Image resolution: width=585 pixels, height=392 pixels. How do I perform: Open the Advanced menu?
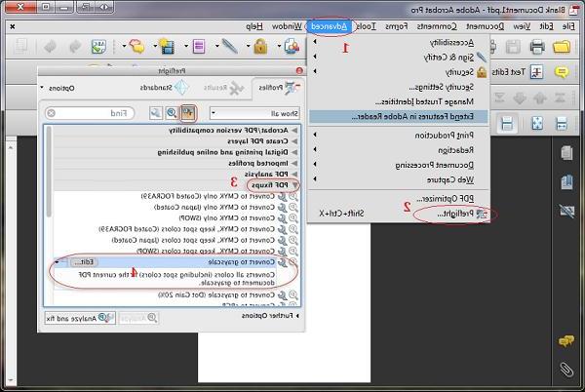pyautogui.click(x=330, y=26)
